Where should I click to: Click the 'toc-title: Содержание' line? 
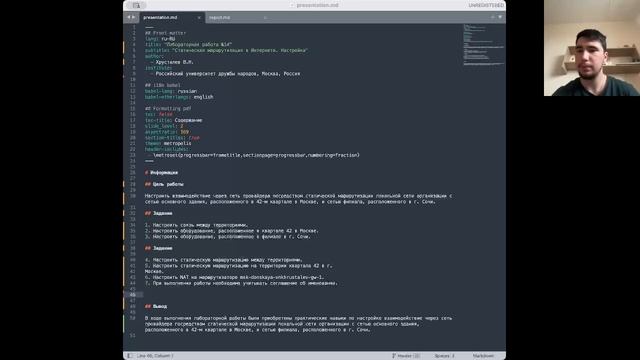click(x=173, y=120)
